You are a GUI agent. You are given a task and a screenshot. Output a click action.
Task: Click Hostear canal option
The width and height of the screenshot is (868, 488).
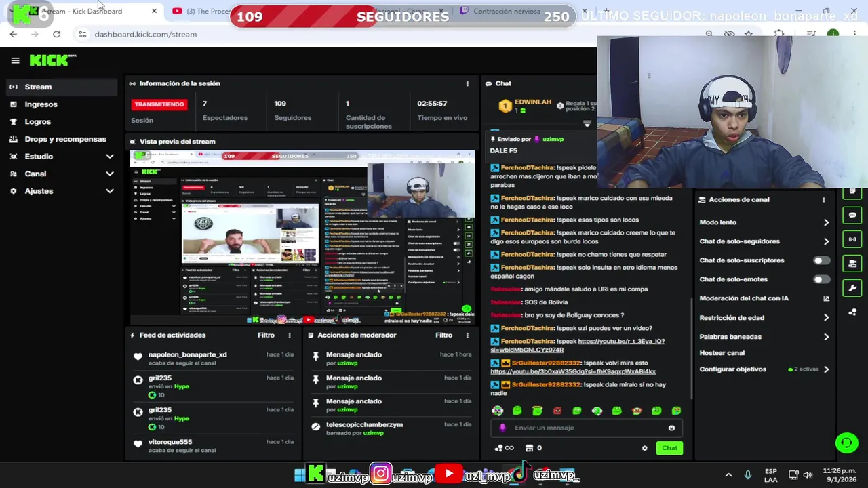tap(722, 352)
